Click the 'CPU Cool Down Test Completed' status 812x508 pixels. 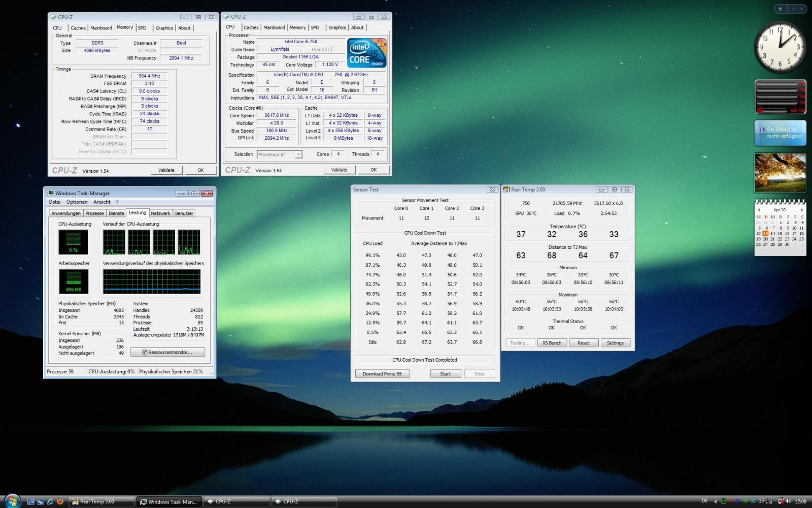coord(425,360)
